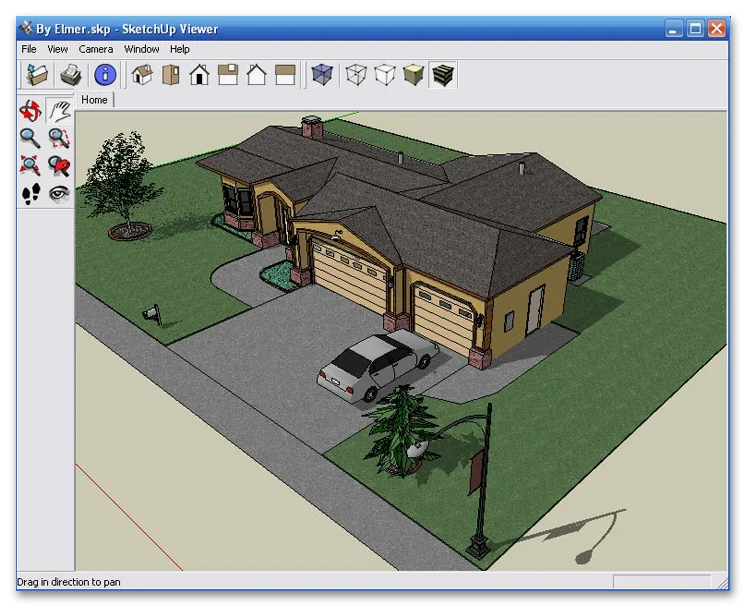The image size is (747, 607).
Task: Switch to Iso view
Action: [142, 74]
